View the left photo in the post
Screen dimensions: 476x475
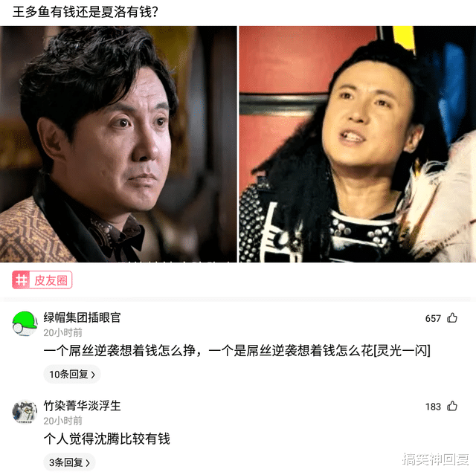118,144
